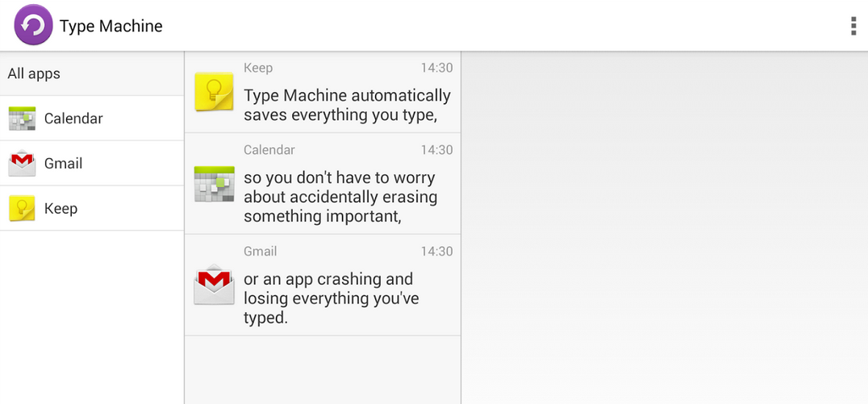Click the 'Type Machine' title text
Screen dimensions: 868x404
click(111, 26)
